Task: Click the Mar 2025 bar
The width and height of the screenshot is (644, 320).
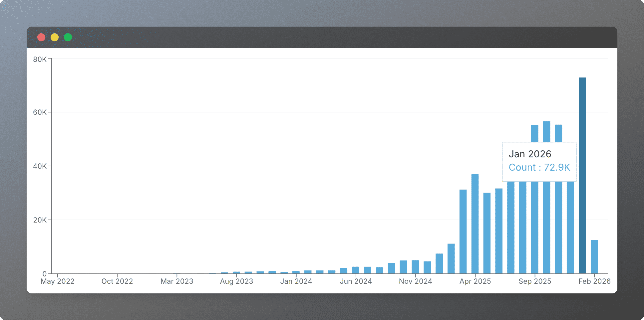Action: tap(463, 232)
